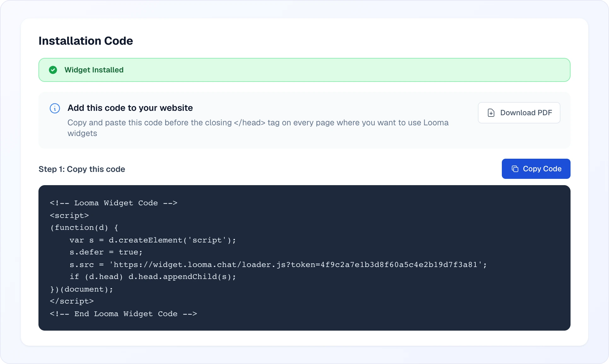Click the copy icon in Copy Code button
The height and width of the screenshot is (364, 609).
pyautogui.click(x=515, y=169)
